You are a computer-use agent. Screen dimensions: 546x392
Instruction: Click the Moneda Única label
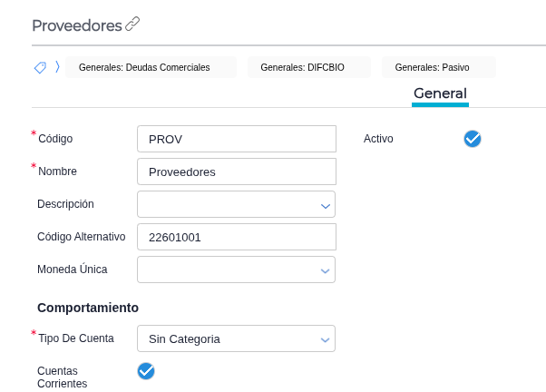coord(73,269)
